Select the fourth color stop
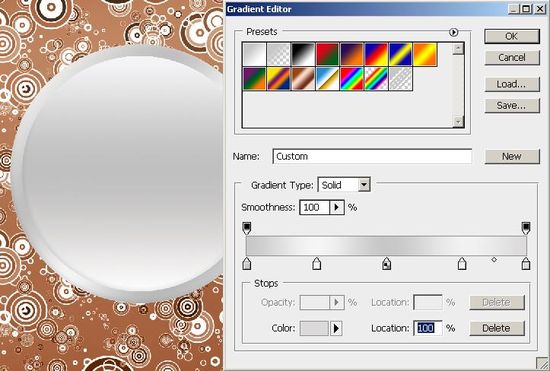 [x=462, y=263]
